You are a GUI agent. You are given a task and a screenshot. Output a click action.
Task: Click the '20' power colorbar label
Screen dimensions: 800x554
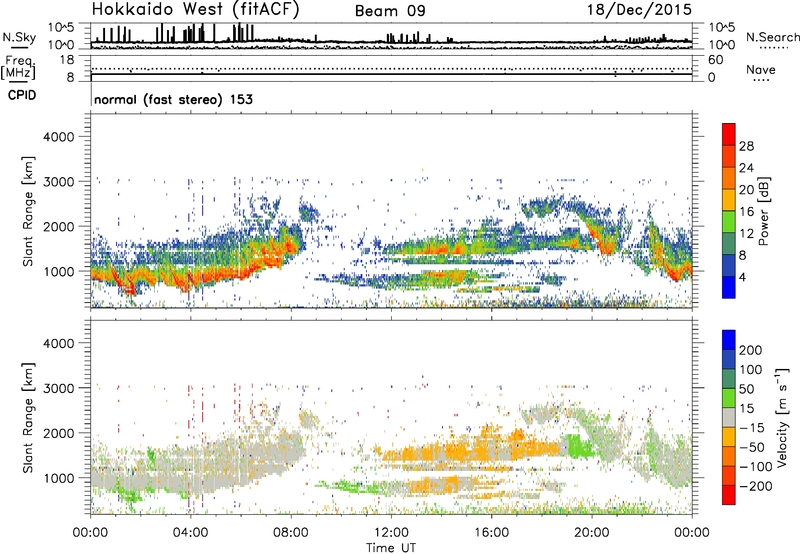click(x=746, y=190)
